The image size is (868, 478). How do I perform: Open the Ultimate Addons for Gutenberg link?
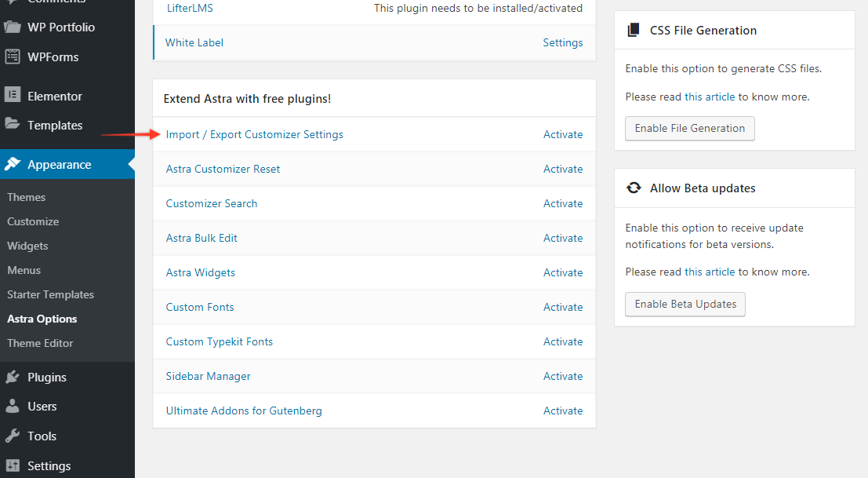pyautogui.click(x=244, y=410)
